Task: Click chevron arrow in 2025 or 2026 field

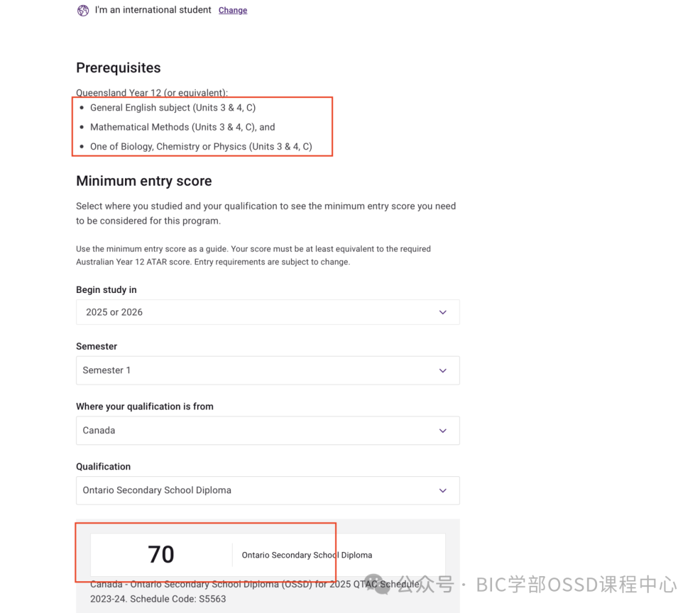Action: click(443, 312)
